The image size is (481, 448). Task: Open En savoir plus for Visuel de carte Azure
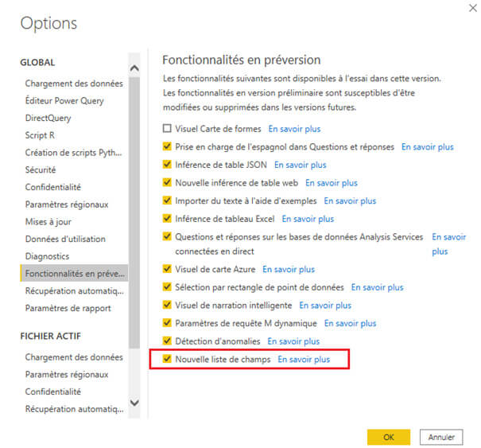point(289,269)
